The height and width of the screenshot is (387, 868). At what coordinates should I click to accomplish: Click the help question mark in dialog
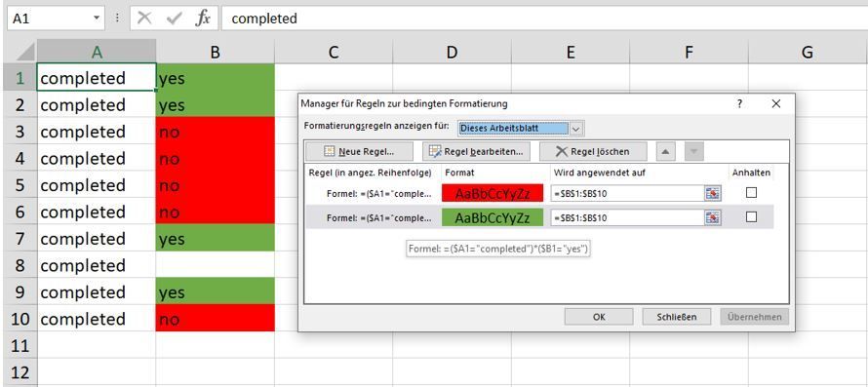[x=739, y=103]
